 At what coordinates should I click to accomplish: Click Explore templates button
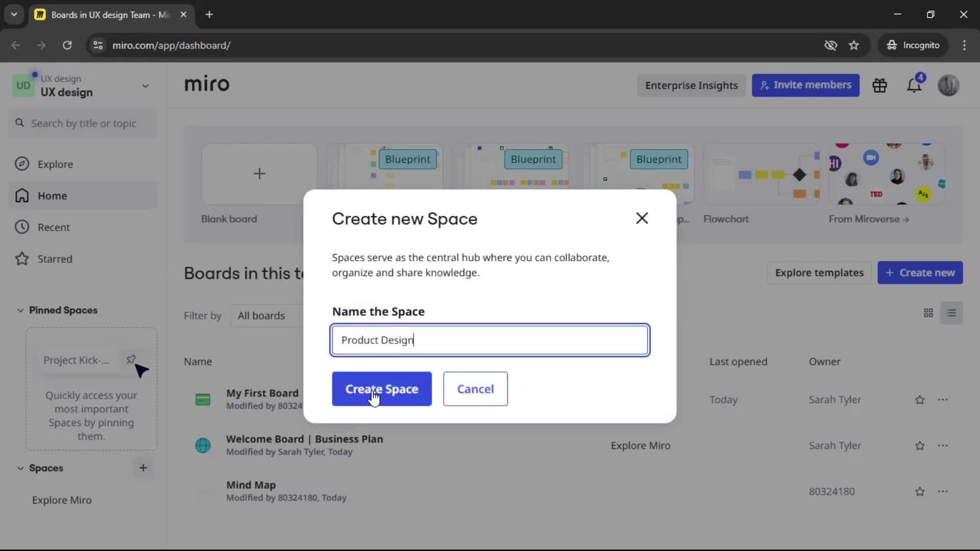819,273
